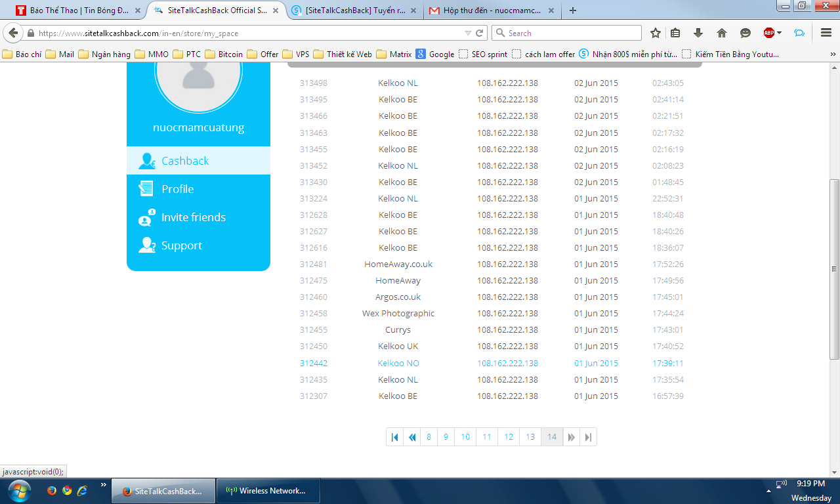Open the Windows Start menu
Screen dimensions: 840x504
[x=19, y=491]
